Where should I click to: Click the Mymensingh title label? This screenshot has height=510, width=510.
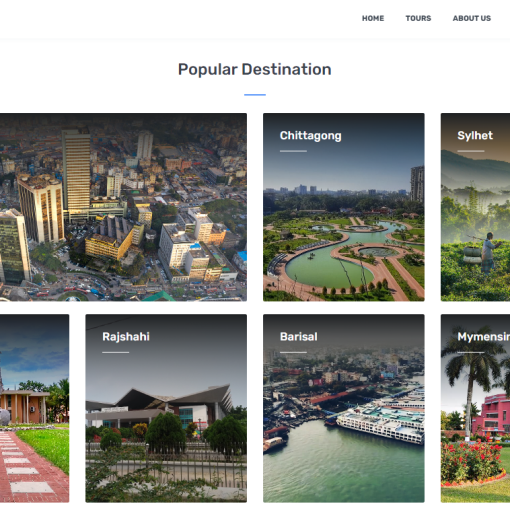click(x=484, y=337)
